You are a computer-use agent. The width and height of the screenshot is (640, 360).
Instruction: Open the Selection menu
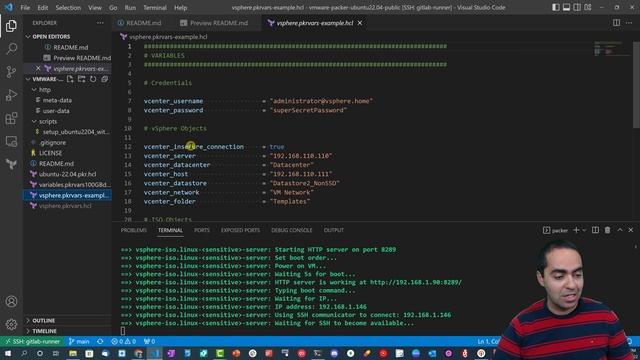pos(68,7)
